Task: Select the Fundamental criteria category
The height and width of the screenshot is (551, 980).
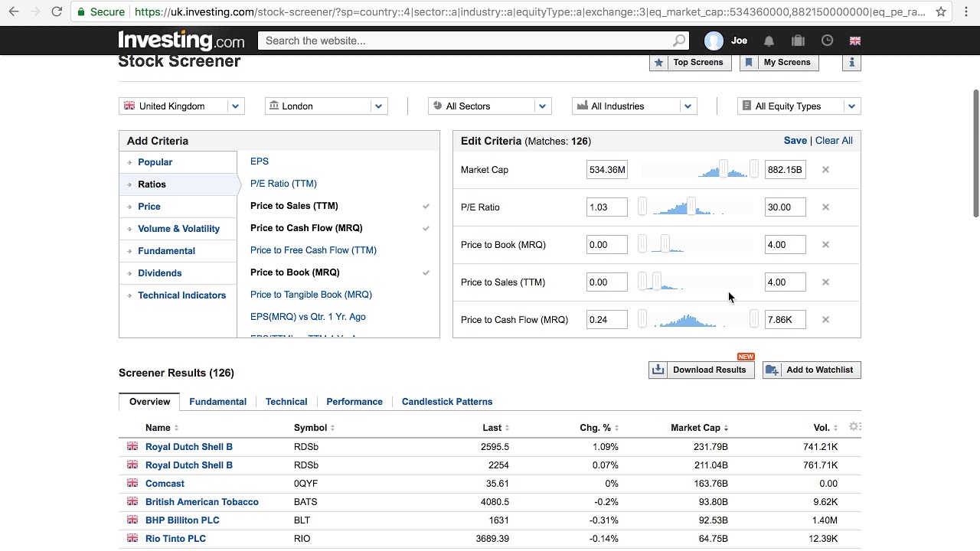Action: [166, 251]
